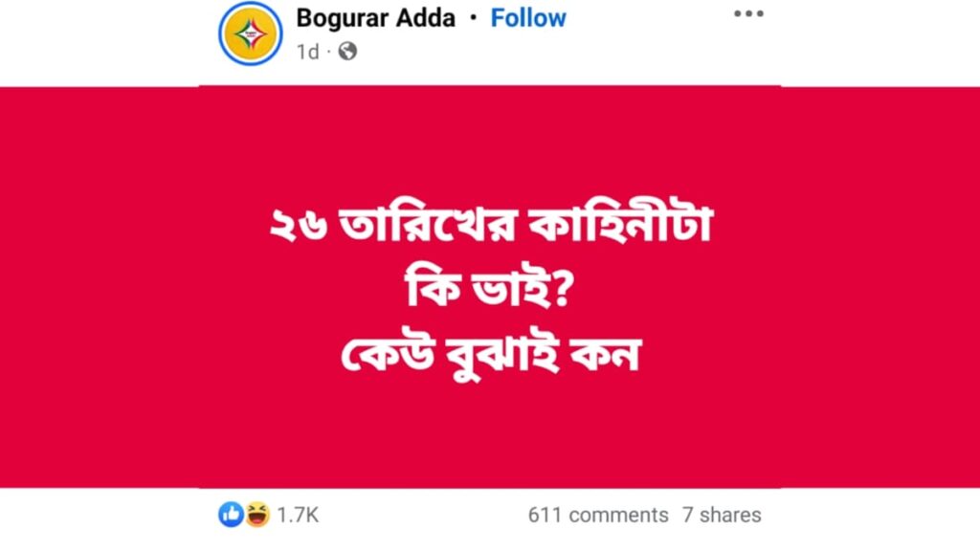Open the three-dot post options menu
The width and height of the screenshot is (980, 551).
click(748, 13)
